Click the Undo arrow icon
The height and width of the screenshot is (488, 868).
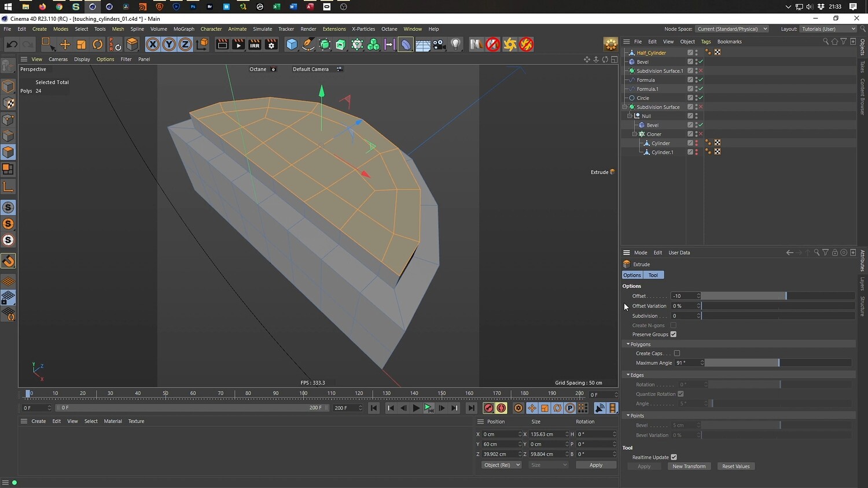[x=12, y=45]
